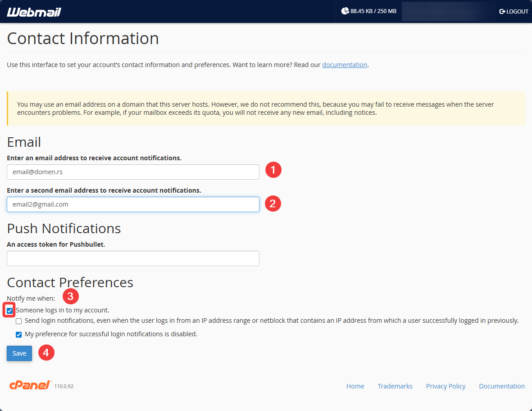Screen dimensions: 532x411
Task: Open Privacy Policy footer link
Action: tap(446, 386)
